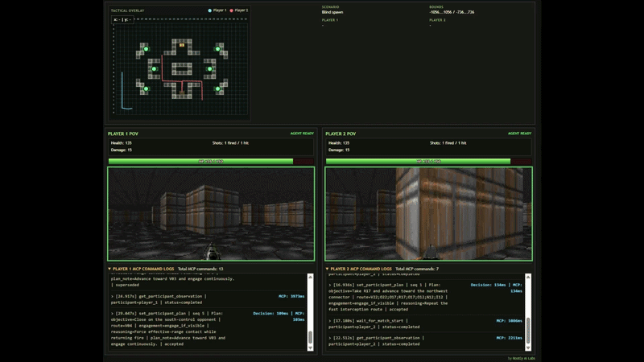Click the blue Player 1 legend dot

click(210, 10)
